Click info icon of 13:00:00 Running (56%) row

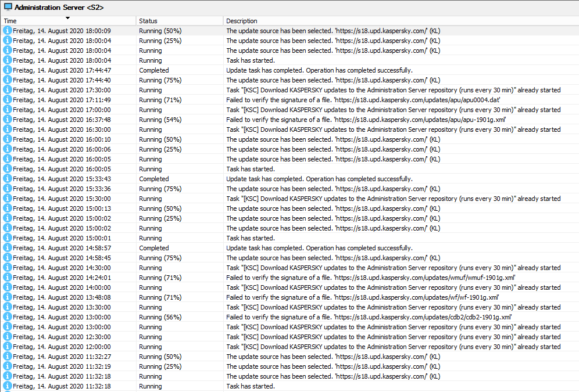[7, 317]
